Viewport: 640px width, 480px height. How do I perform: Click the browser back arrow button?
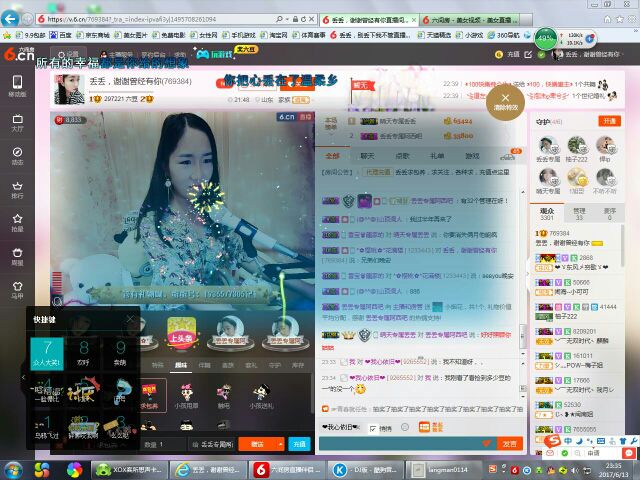10,19
